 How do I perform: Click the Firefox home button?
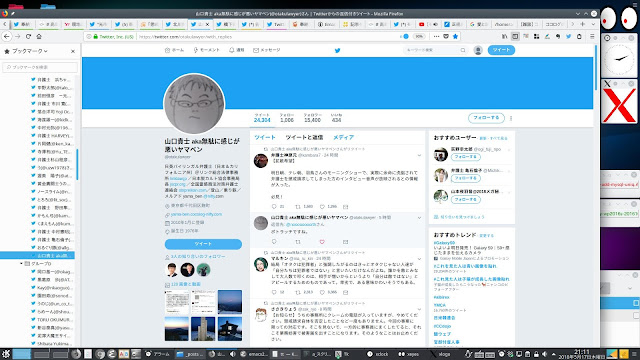pyautogui.click(x=39, y=36)
